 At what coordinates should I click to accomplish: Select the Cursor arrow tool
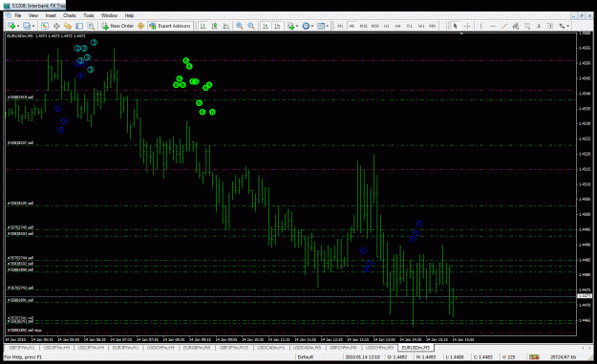tap(455, 26)
